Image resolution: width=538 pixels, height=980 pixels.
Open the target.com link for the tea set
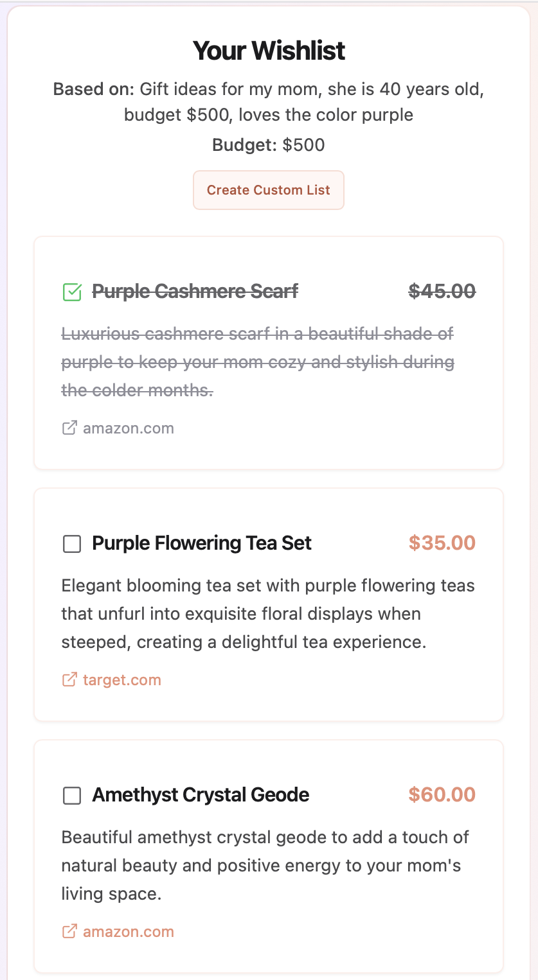pyautogui.click(x=119, y=679)
